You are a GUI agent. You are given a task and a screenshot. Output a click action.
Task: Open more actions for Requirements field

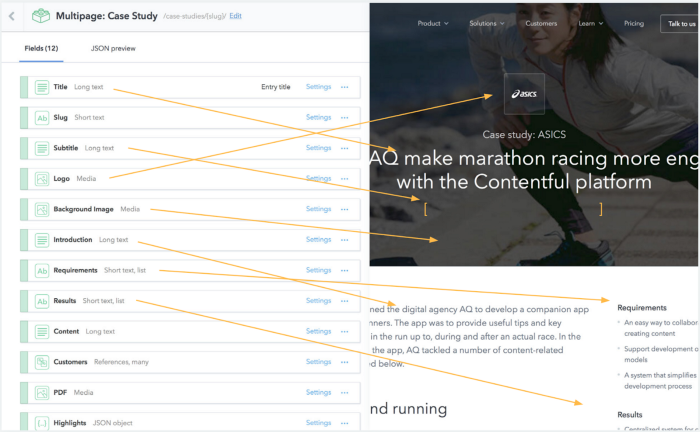click(x=345, y=270)
